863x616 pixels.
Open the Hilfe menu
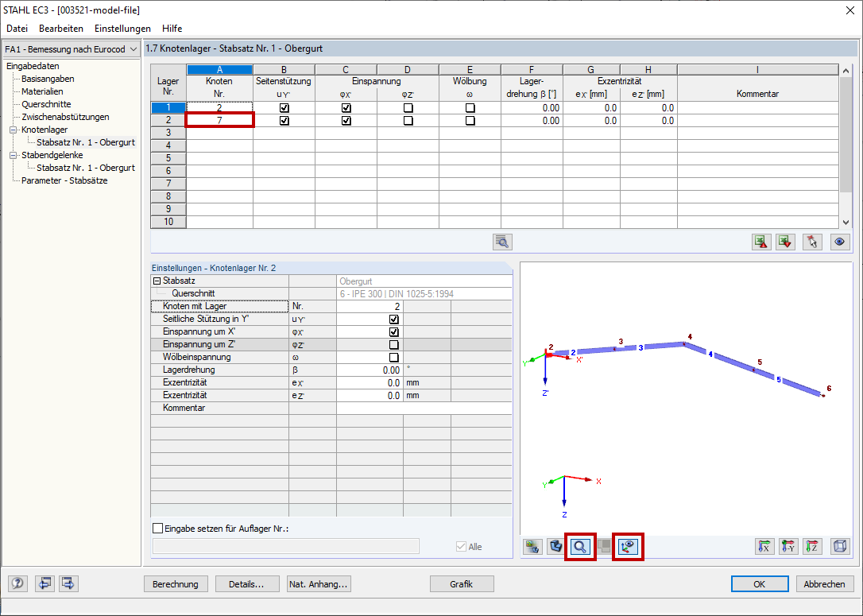172,29
